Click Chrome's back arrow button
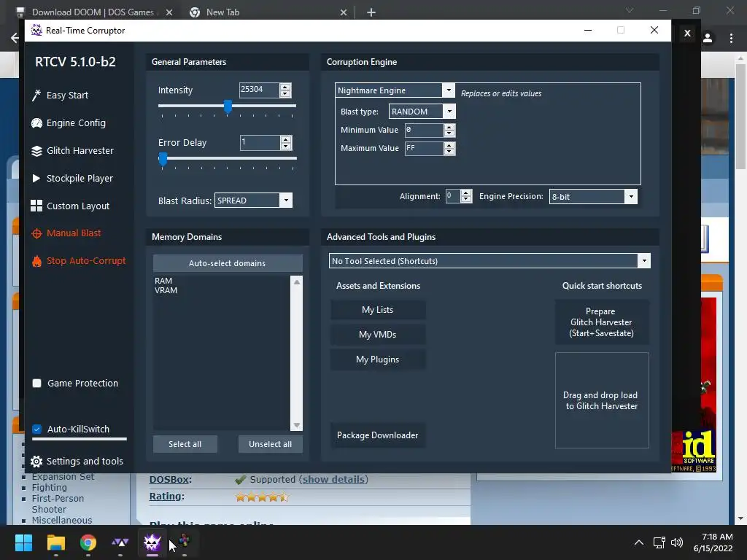747x560 pixels. coord(15,38)
